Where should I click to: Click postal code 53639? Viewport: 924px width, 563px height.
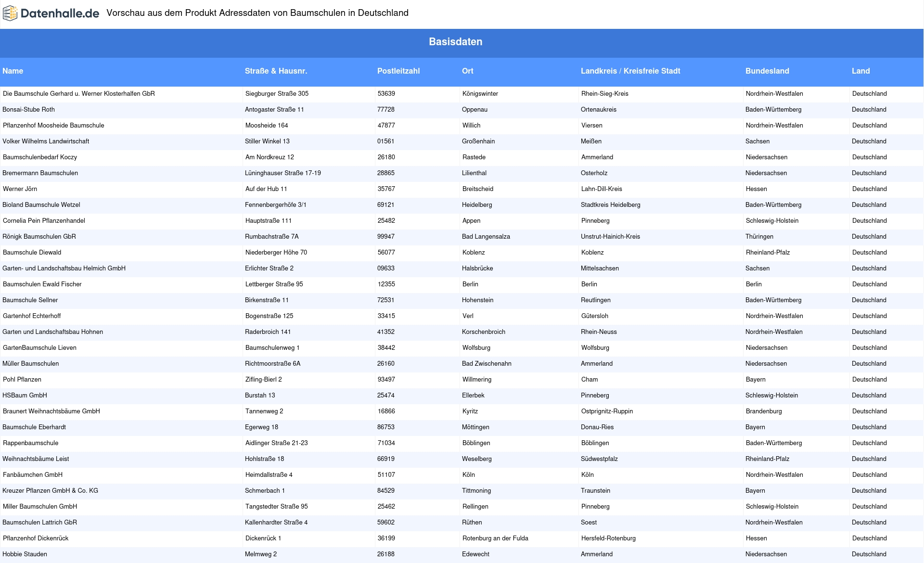point(386,94)
